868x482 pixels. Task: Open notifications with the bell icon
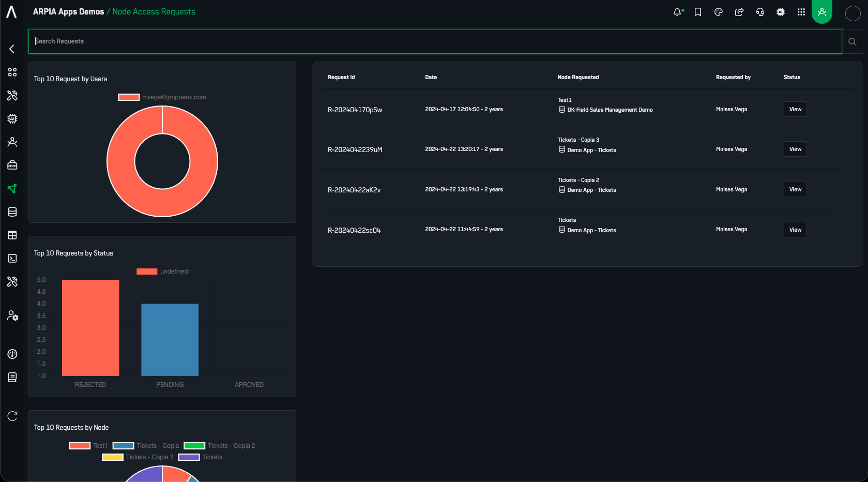(x=678, y=12)
